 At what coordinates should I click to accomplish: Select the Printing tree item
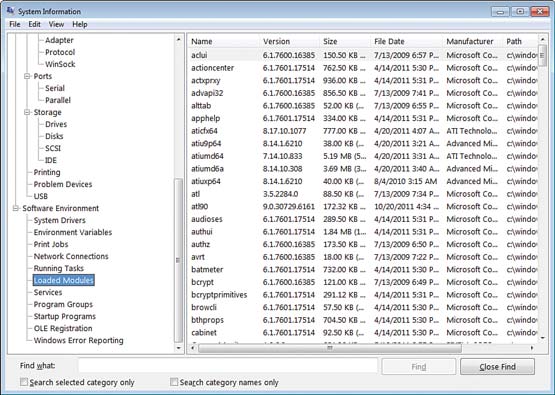pyautogui.click(x=47, y=172)
